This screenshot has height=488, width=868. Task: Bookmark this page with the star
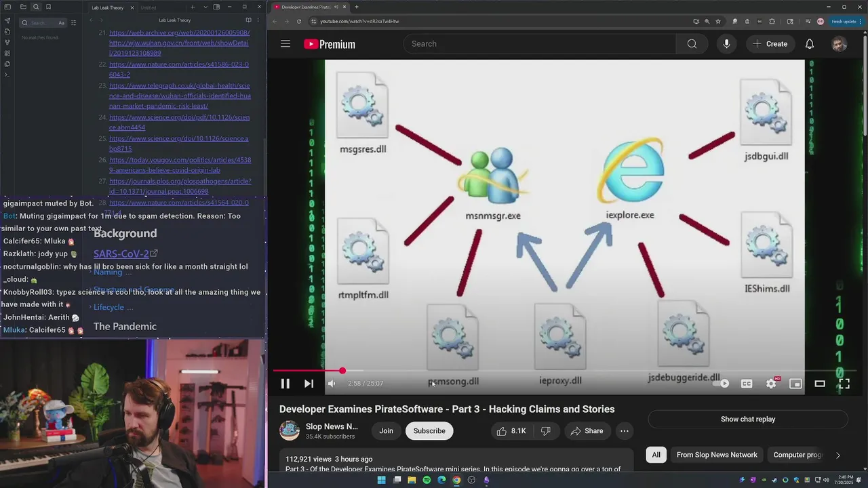point(718,21)
